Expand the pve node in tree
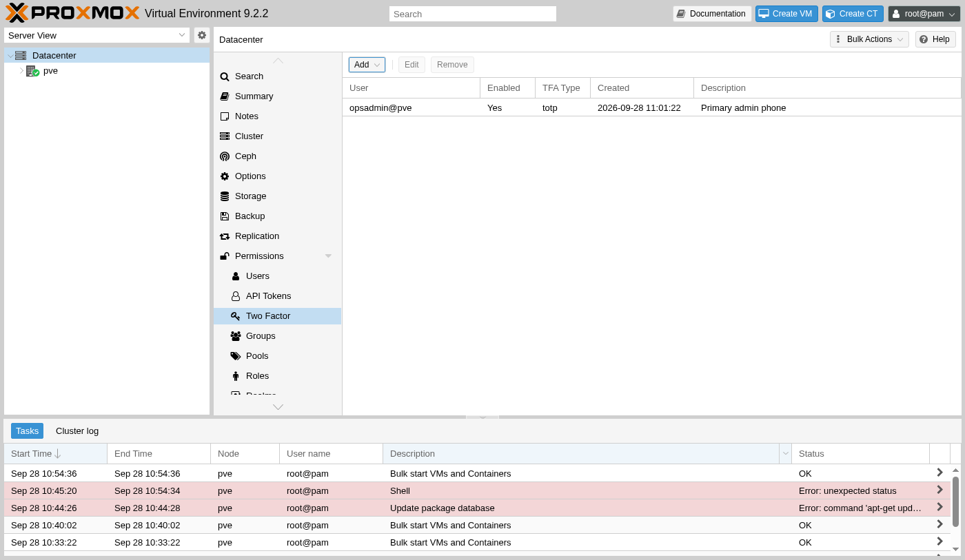Viewport: 965px width, 560px height. (x=21, y=71)
